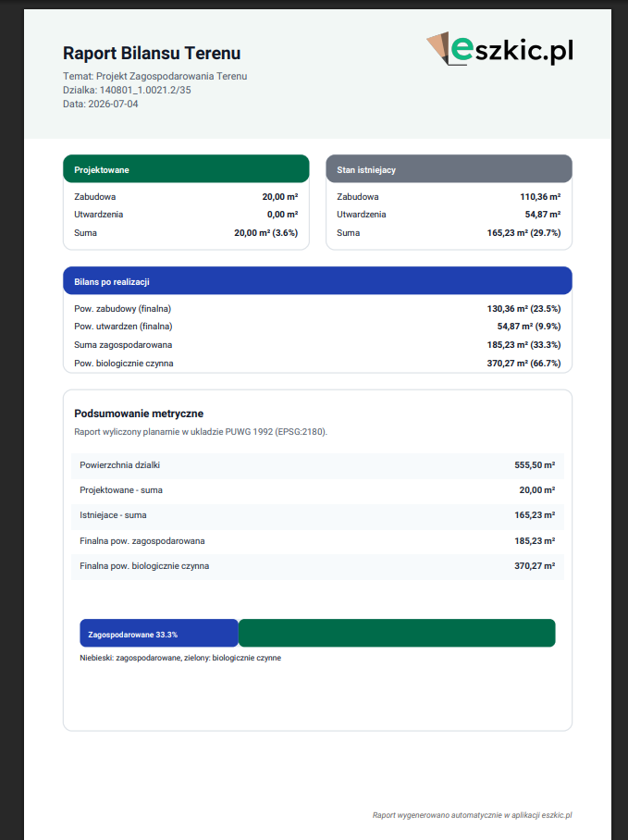Click 'Pow. zabudowy (finalna)' label
628x840 pixels.
tap(123, 309)
